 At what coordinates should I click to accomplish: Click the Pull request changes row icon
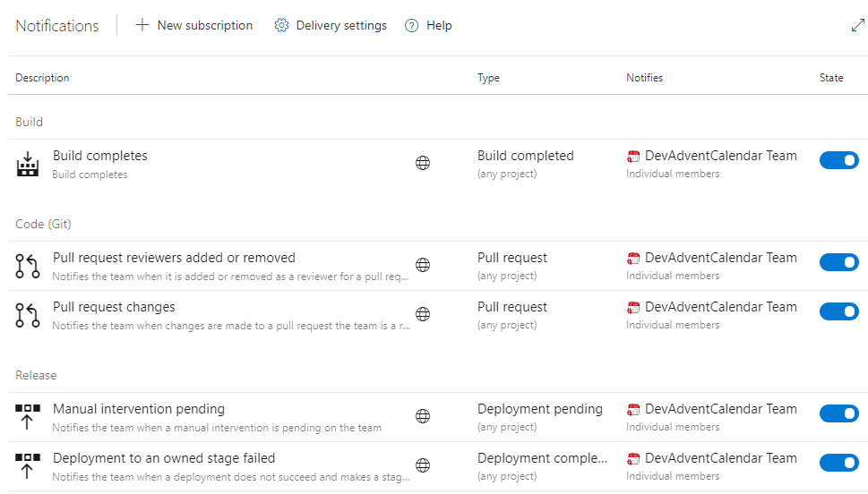[x=29, y=315]
